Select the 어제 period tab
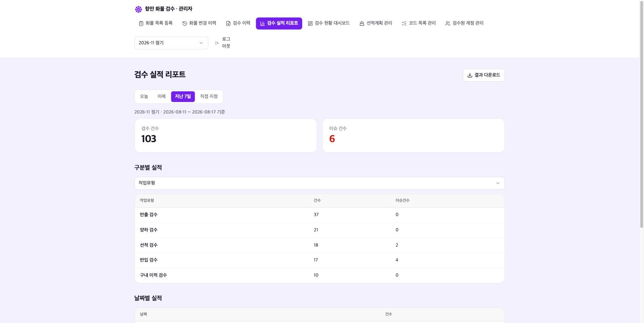 [161, 97]
